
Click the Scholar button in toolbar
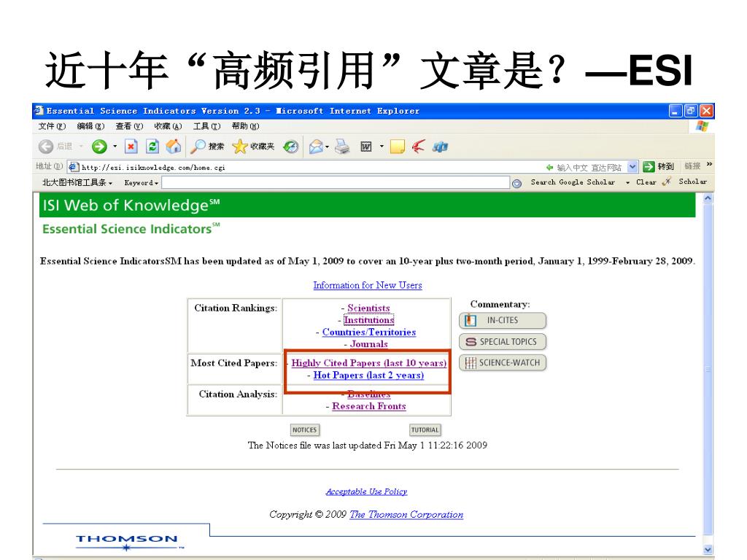tap(693, 182)
